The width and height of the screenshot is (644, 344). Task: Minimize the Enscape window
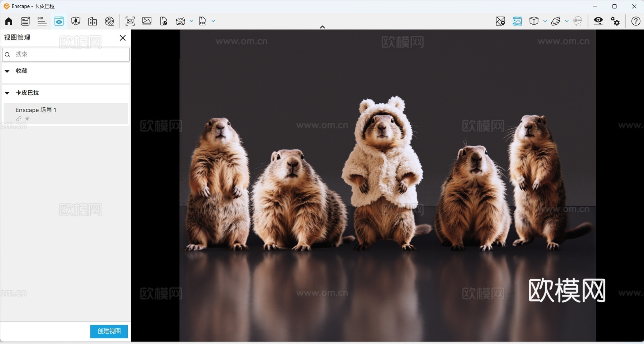point(595,6)
